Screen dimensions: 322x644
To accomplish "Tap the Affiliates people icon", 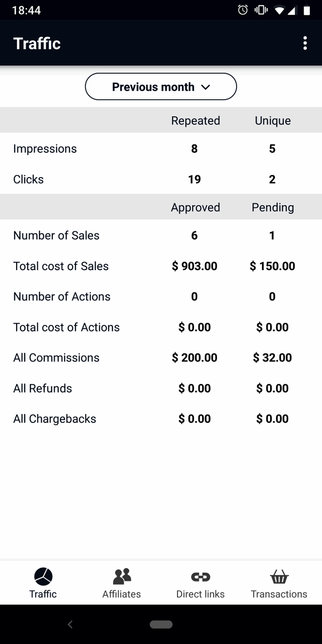I will click(x=122, y=576).
